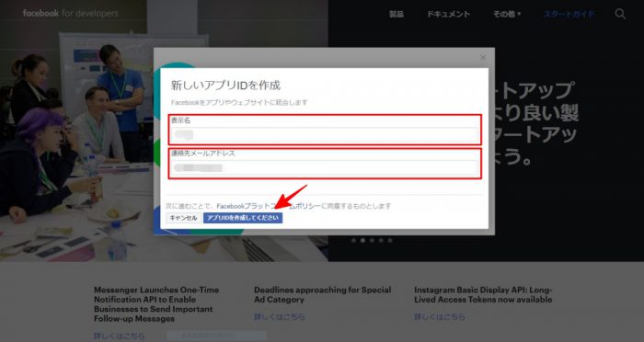
Task: Select the second carousel dot indicator
Action: pos(362,240)
